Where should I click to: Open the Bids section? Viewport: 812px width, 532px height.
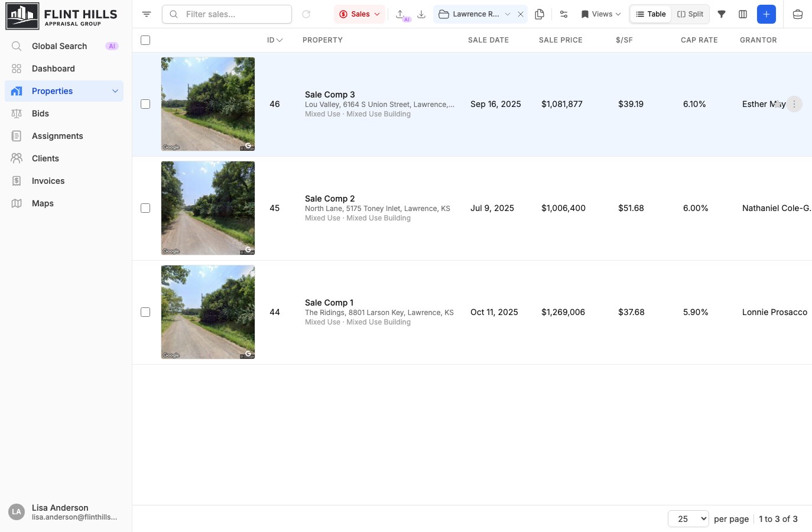64,113
